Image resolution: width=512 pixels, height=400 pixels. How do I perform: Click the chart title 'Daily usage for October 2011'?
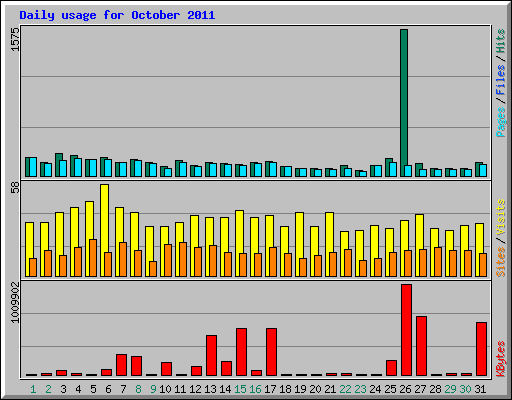(x=117, y=15)
